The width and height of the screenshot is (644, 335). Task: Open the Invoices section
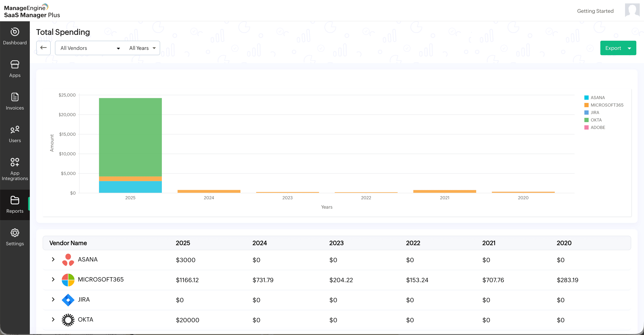click(15, 101)
